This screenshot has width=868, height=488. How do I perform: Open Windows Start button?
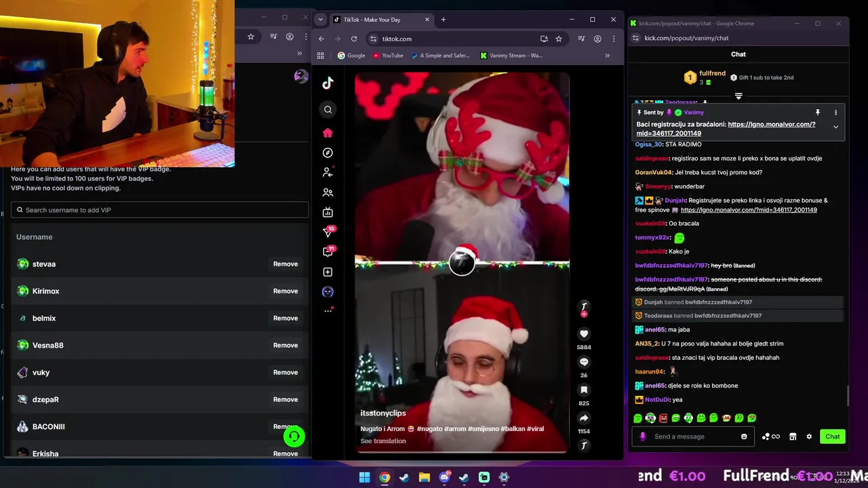coord(364,477)
